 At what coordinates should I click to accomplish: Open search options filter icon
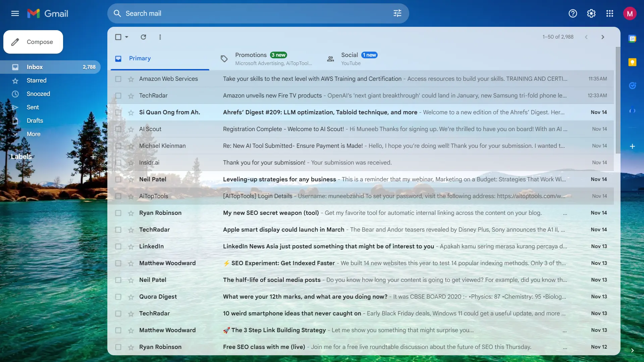(x=397, y=13)
